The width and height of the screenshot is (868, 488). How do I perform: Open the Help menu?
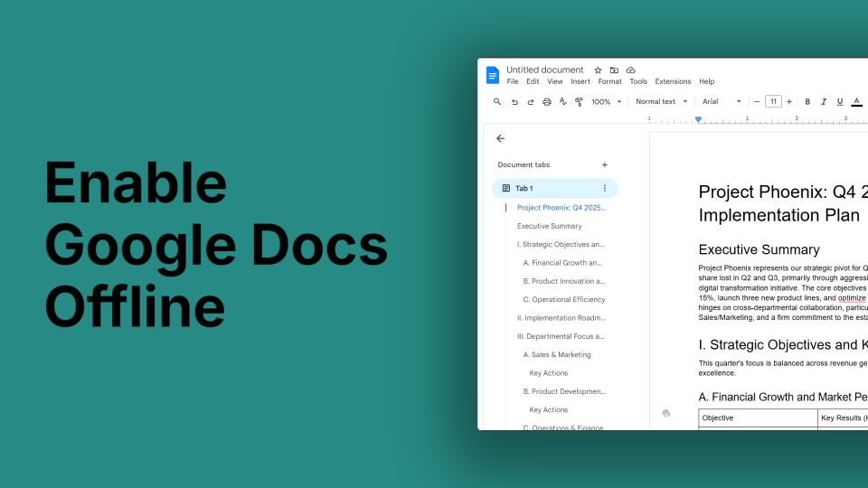706,81
